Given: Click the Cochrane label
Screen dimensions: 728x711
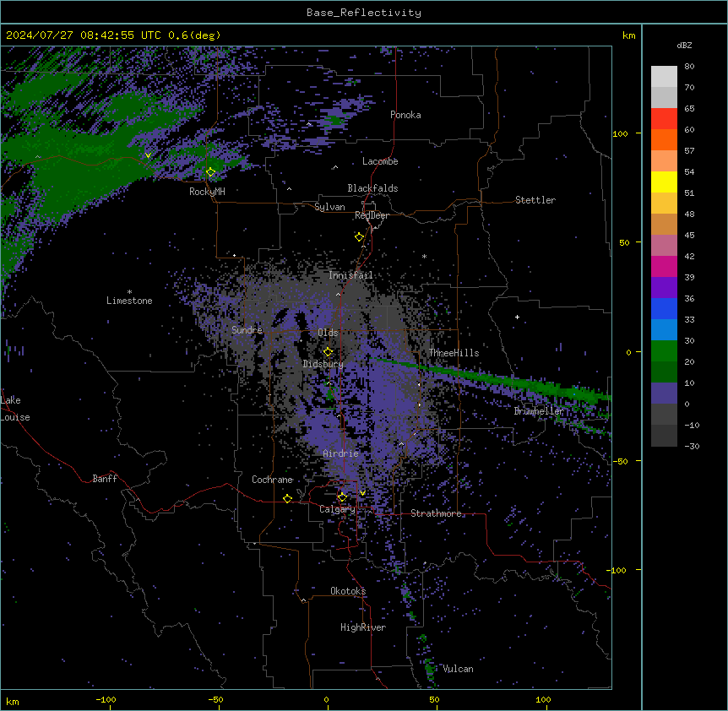Looking at the screenshot, I should point(272,480).
